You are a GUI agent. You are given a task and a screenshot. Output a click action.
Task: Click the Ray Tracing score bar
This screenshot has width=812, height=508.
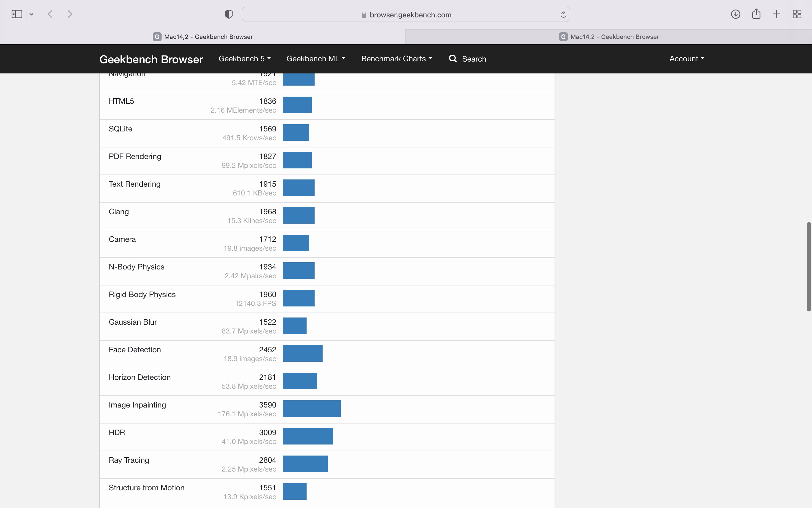[305, 464]
